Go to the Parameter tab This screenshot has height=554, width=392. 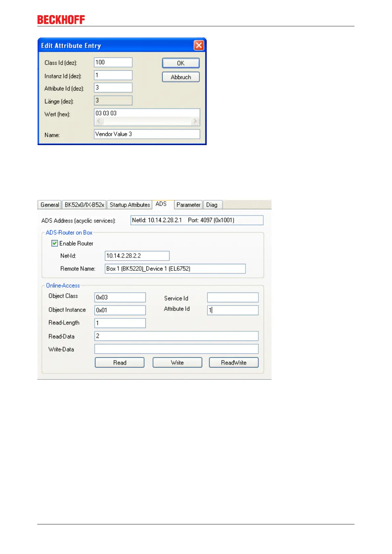(188, 205)
